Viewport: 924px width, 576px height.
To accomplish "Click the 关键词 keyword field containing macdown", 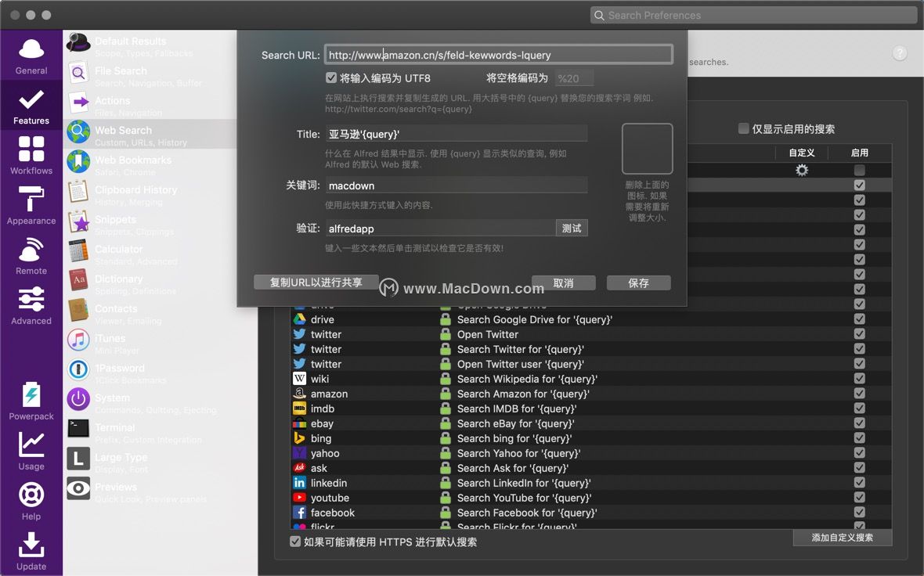I will point(456,185).
